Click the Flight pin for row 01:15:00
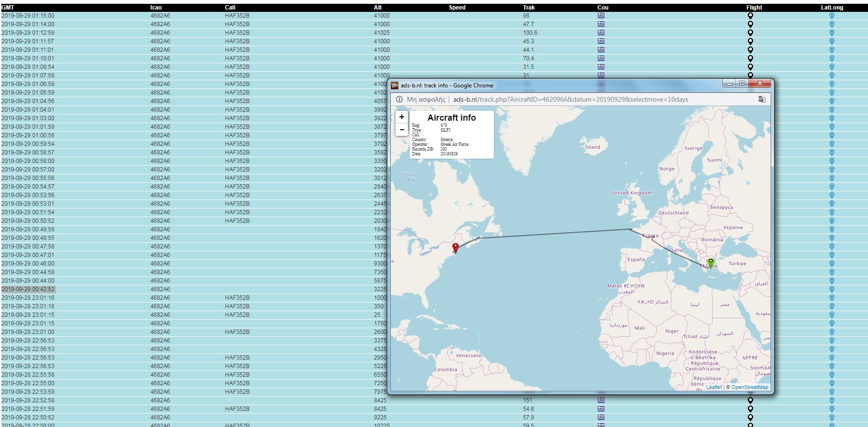This screenshot has height=427, width=868. [x=750, y=16]
